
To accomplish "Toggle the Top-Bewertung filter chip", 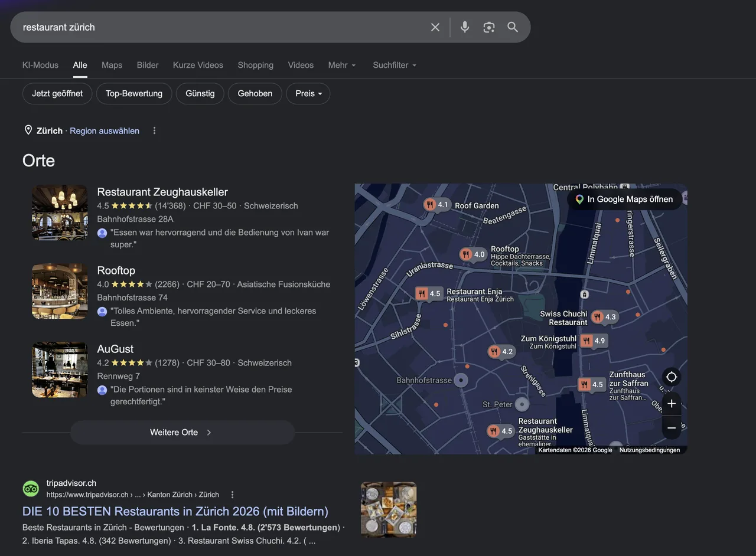I will (134, 93).
